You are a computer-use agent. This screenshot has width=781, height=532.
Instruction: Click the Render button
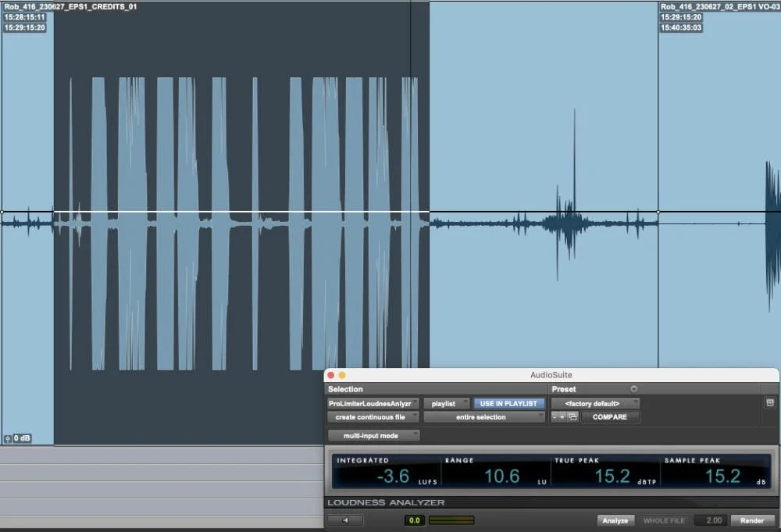752,520
